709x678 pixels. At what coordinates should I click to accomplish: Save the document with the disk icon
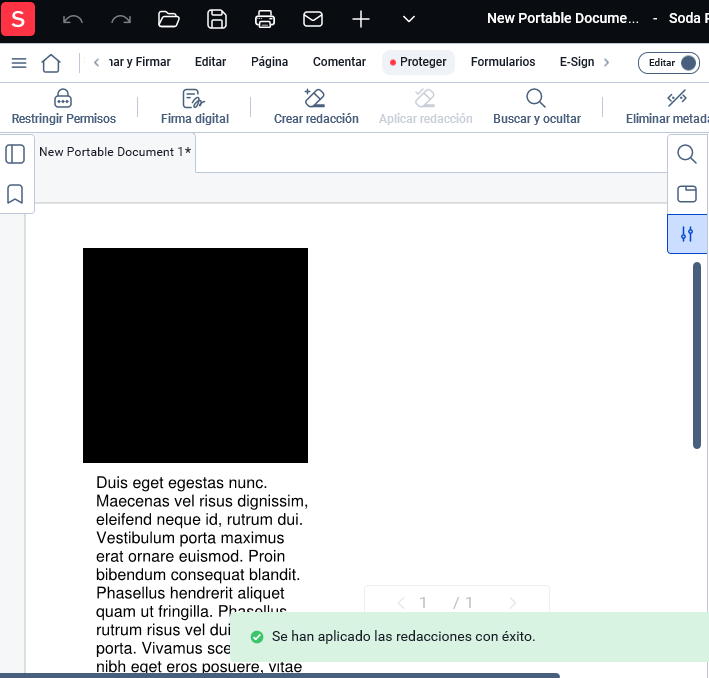pyautogui.click(x=217, y=19)
